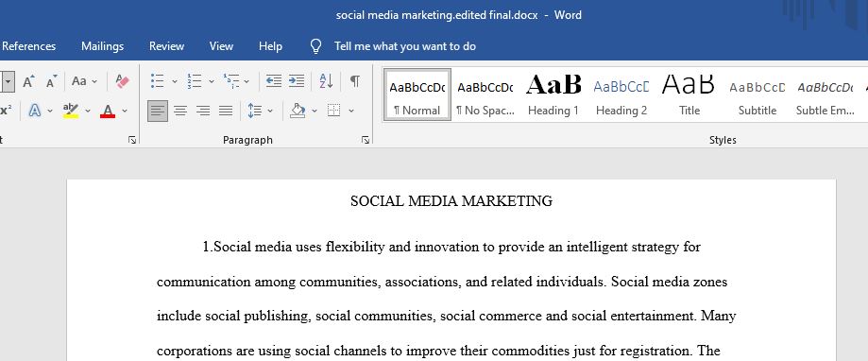Expand the Multilevel List dropdown
The height and width of the screenshot is (361, 868).
click(247, 81)
